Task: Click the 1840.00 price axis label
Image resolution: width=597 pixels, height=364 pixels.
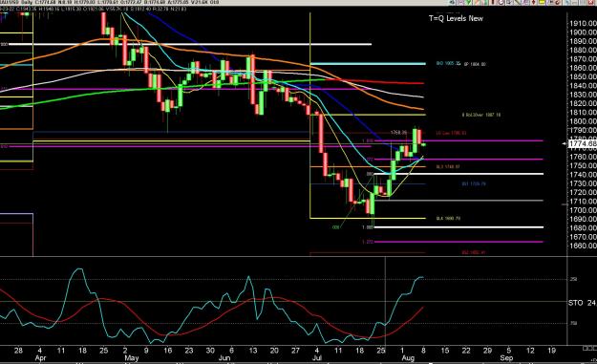Action: coord(583,86)
